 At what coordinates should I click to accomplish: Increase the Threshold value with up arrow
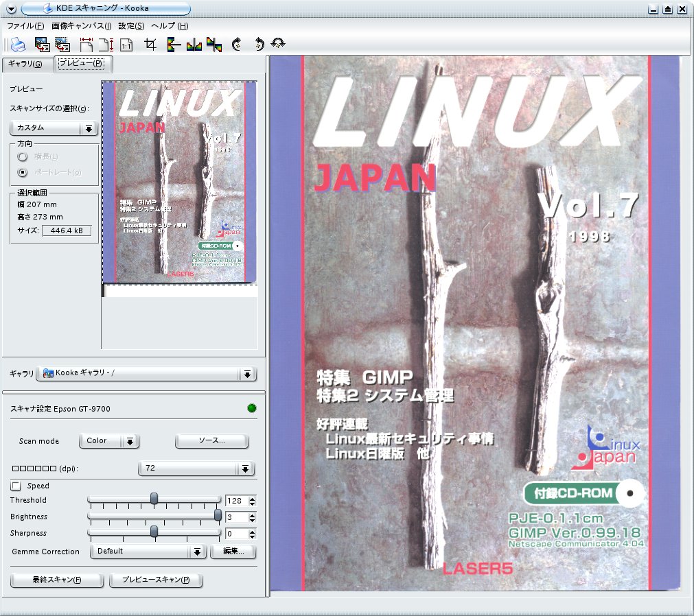[x=253, y=499]
